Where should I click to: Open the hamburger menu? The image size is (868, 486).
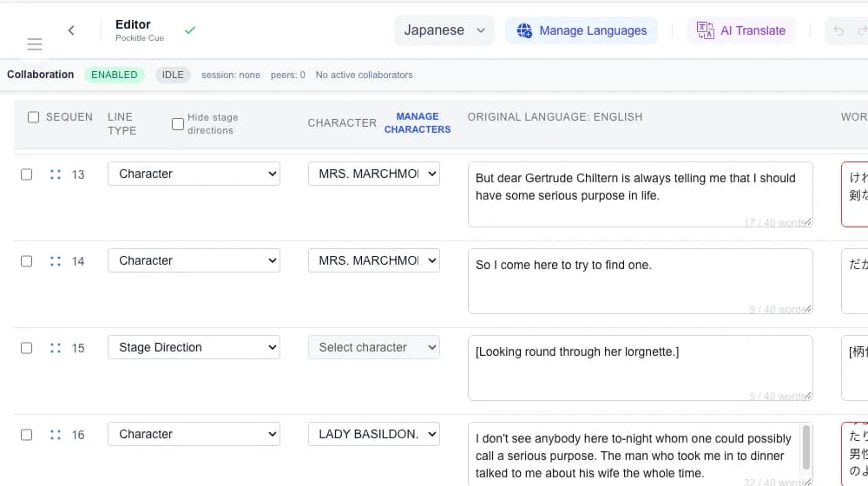(x=35, y=44)
